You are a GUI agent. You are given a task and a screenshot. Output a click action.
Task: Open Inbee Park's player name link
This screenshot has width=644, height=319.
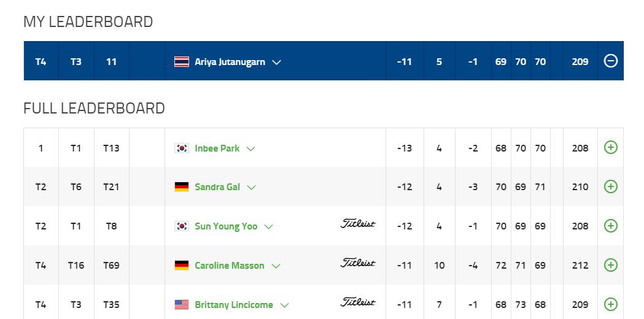coord(217,148)
